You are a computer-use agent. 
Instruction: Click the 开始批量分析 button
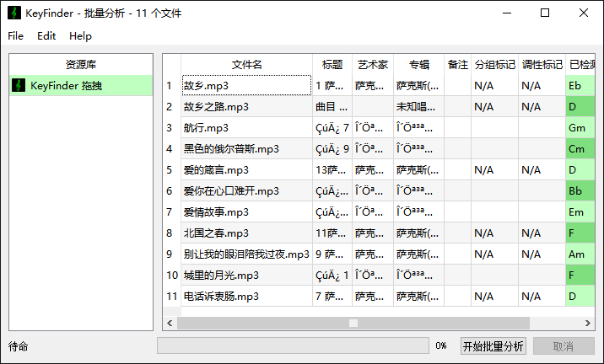coord(493,346)
